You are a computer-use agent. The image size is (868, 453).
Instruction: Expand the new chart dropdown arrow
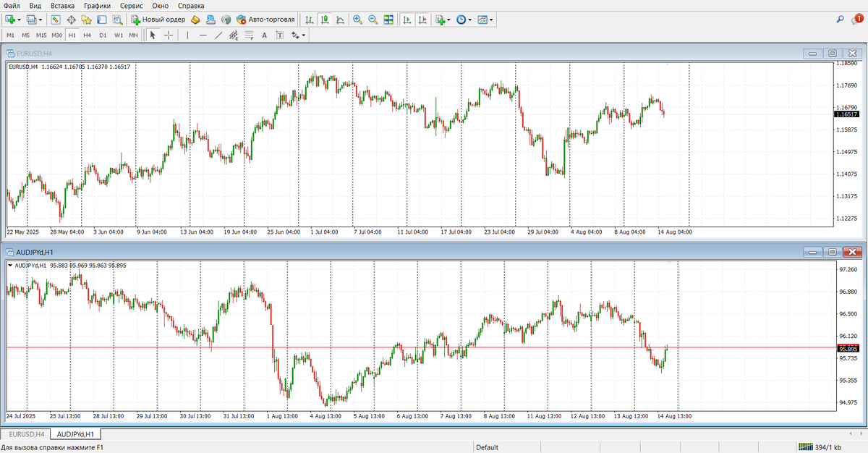(20, 20)
